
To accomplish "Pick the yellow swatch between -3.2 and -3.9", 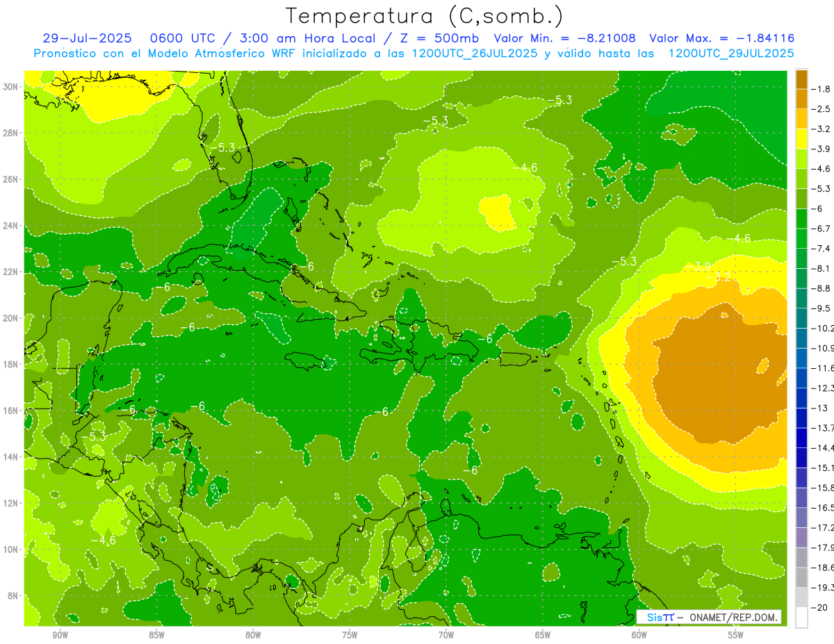I will (801, 139).
